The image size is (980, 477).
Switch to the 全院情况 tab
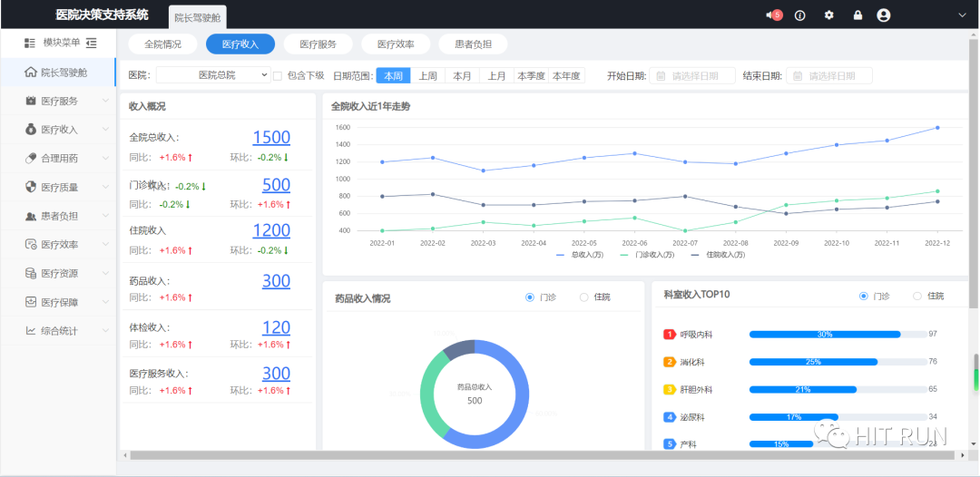coord(163,44)
